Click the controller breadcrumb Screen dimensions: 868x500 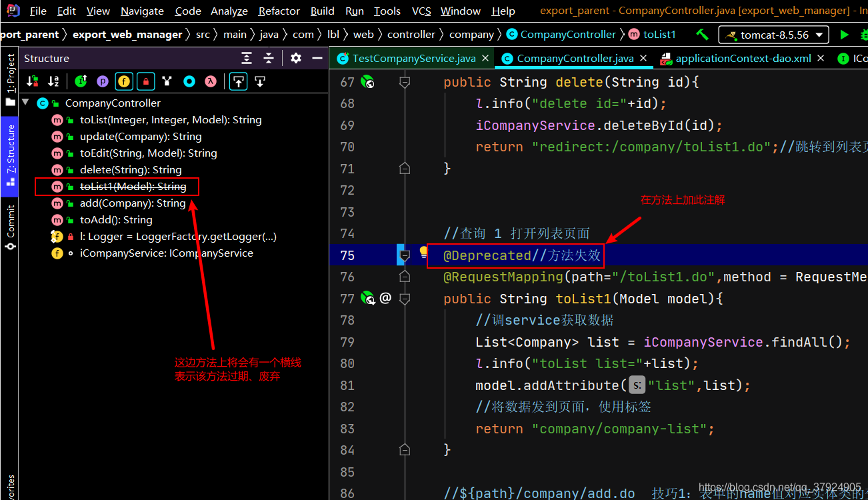411,35
